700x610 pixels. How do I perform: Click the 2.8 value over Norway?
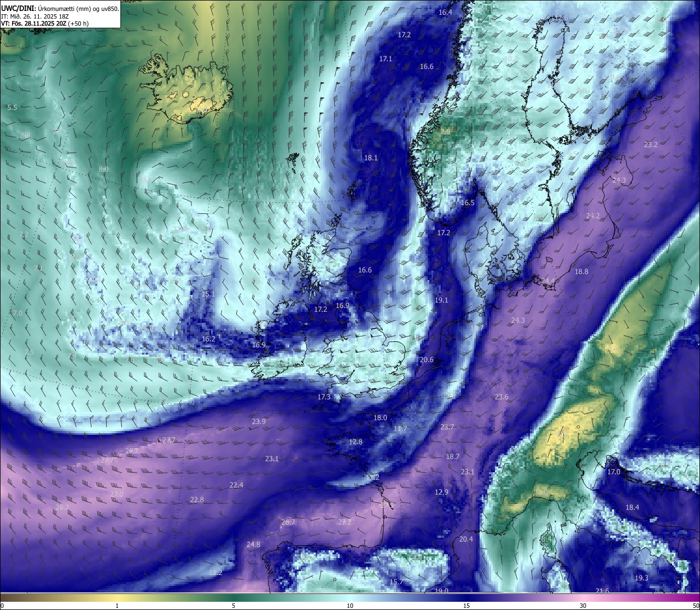pyautogui.click(x=446, y=131)
